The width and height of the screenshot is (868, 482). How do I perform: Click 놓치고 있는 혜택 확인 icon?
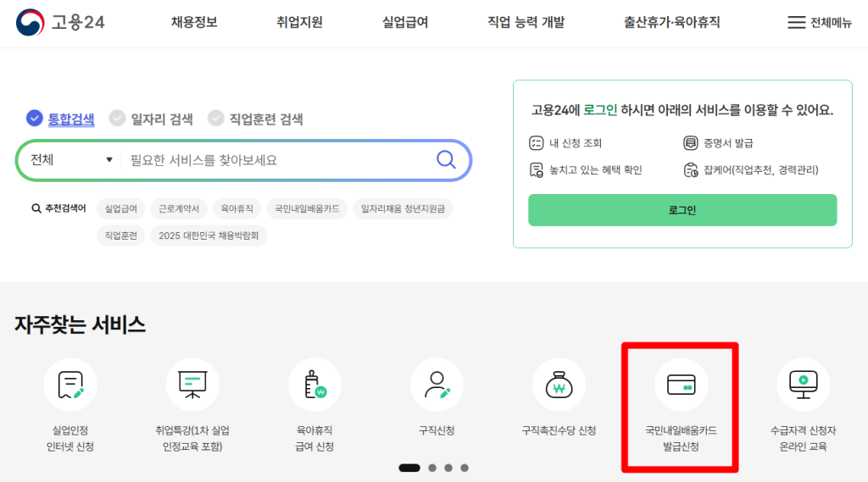point(536,170)
